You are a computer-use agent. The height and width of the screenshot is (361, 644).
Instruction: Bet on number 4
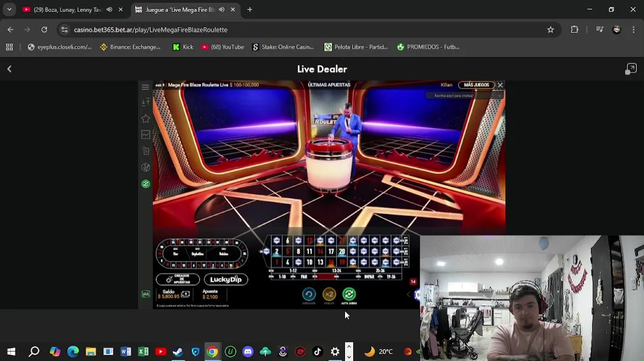287,262
